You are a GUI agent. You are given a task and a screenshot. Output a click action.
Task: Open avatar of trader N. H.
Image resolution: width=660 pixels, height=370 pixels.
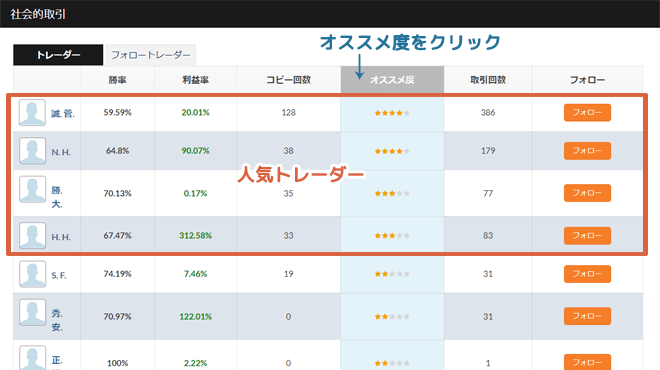click(32, 151)
